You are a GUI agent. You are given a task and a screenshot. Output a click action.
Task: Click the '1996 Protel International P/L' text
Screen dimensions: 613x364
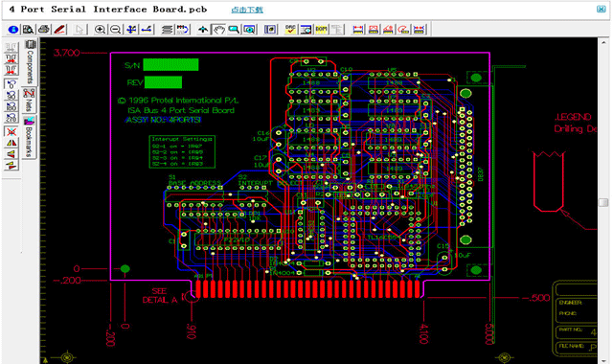tap(183, 101)
